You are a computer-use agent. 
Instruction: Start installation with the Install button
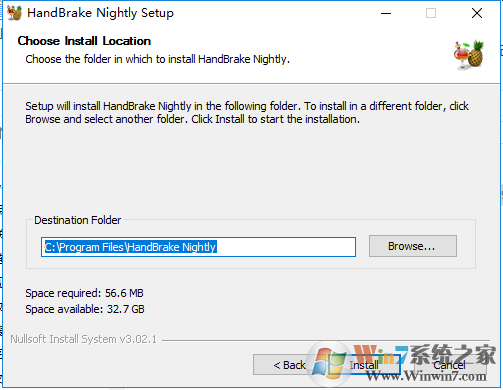coord(364,365)
